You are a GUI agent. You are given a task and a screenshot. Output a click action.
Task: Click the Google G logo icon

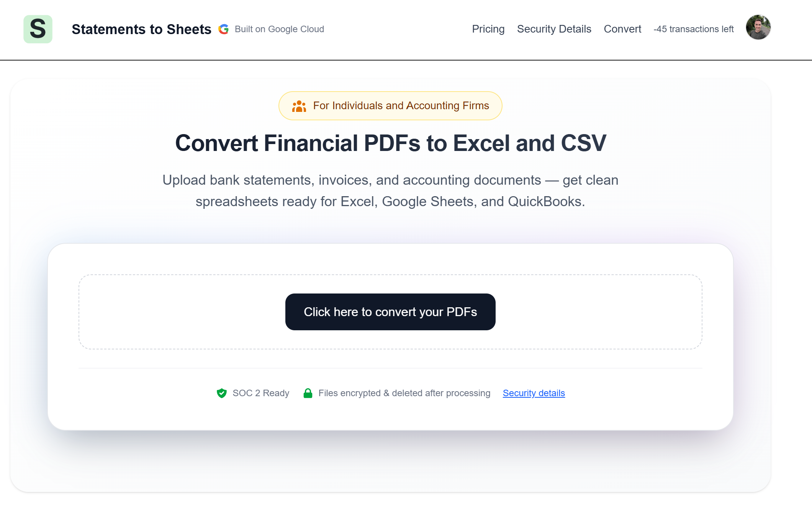224,29
